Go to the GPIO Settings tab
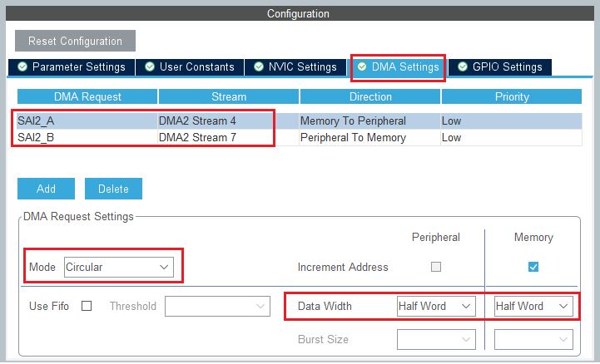 click(x=499, y=67)
